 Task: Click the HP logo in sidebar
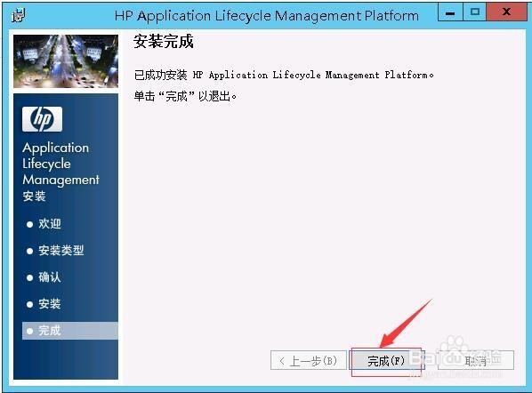42,119
